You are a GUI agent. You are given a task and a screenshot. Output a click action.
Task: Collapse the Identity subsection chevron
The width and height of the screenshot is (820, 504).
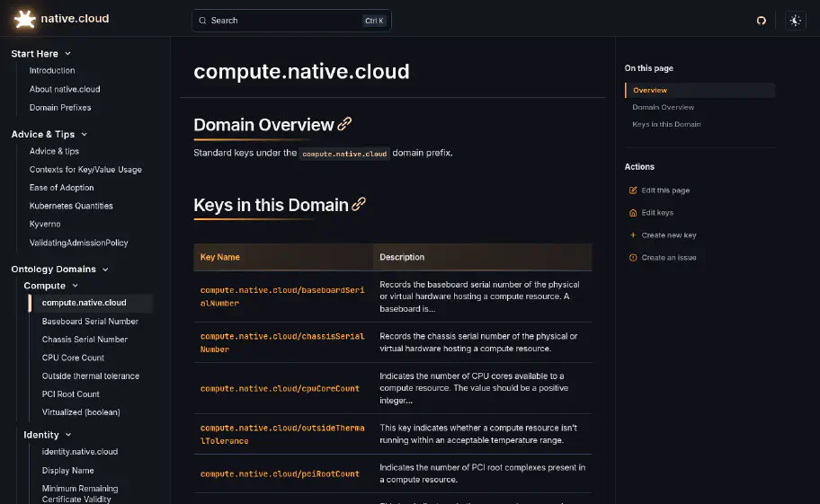(68, 435)
